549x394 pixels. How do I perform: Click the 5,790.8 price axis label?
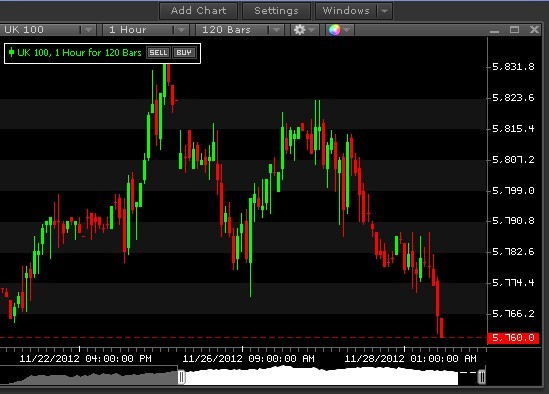pyautogui.click(x=513, y=221)
